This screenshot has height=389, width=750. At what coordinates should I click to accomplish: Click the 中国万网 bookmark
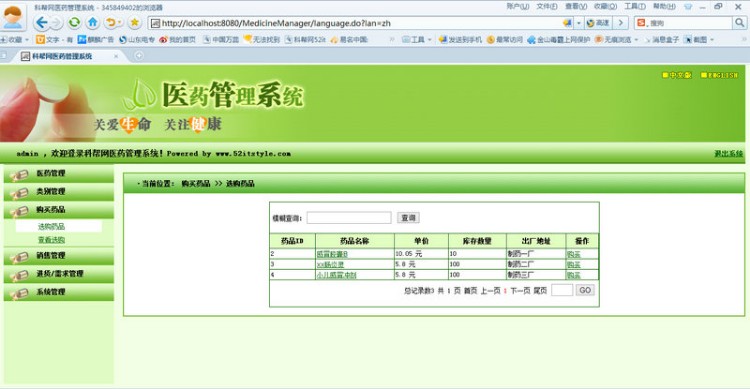[x=221, y=40]
